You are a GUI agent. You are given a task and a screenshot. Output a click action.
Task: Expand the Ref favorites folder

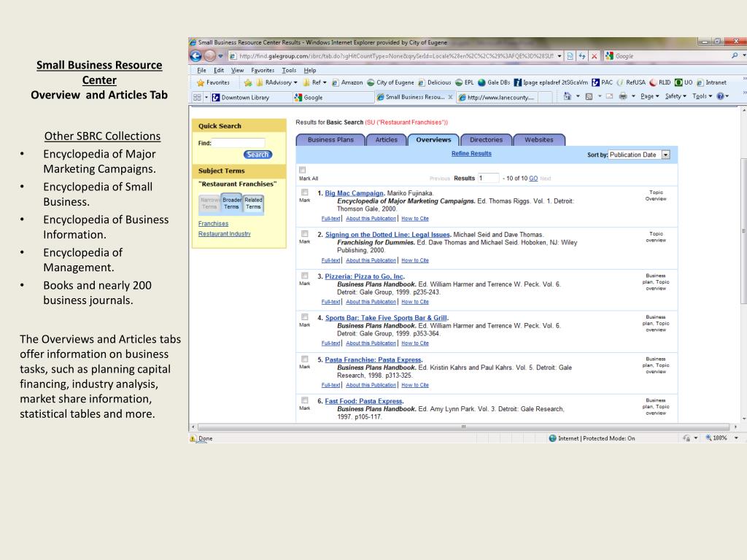pyautogui.click(x=315, y=82)
